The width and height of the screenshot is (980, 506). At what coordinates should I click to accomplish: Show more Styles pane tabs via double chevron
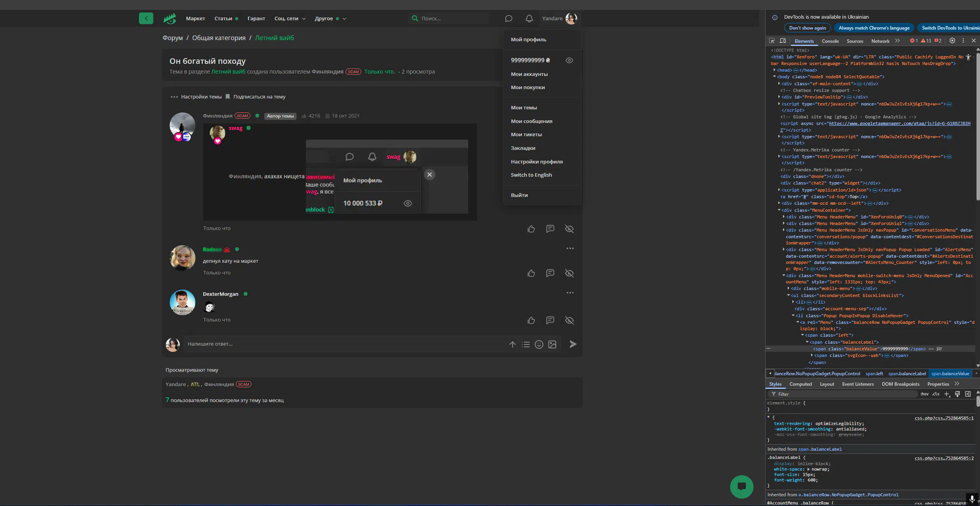coord(957,384)
